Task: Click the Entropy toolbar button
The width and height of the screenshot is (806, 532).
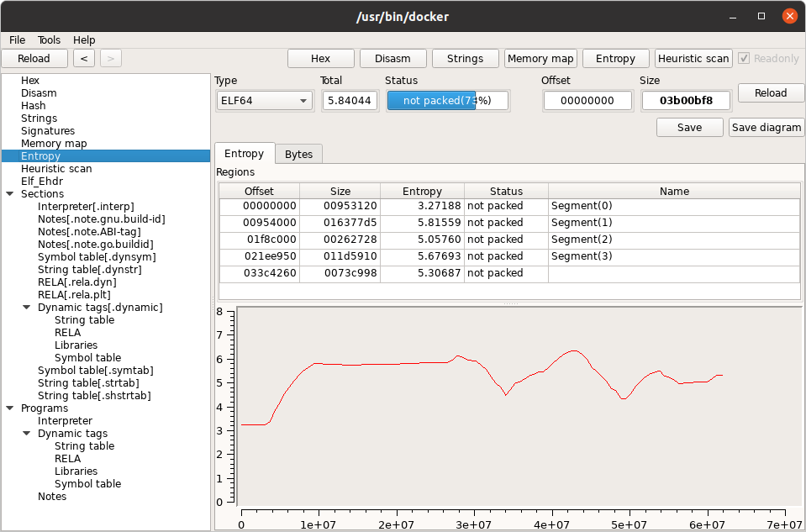Action: point(616,59)
